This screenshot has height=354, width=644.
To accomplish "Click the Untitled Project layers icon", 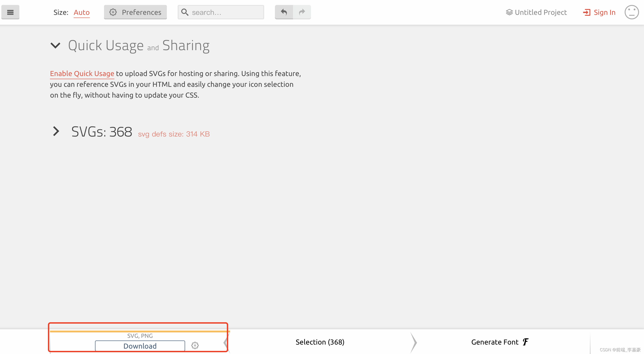I will click(x=509, y=12).
